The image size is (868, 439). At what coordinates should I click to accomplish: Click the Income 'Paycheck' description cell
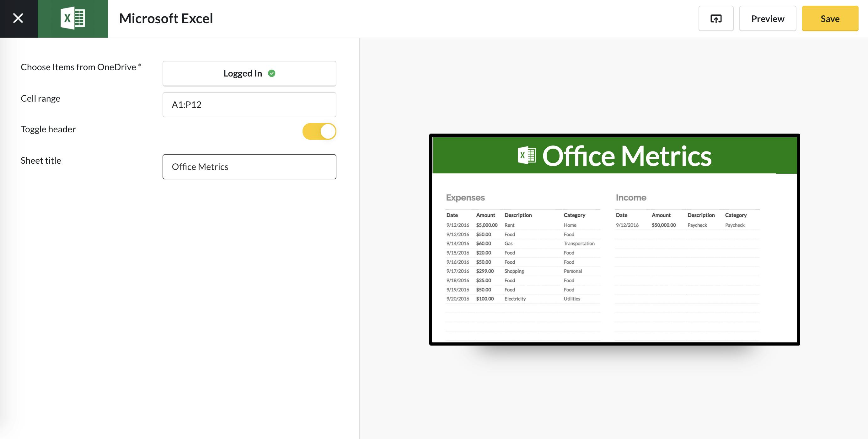click(697, 225)
